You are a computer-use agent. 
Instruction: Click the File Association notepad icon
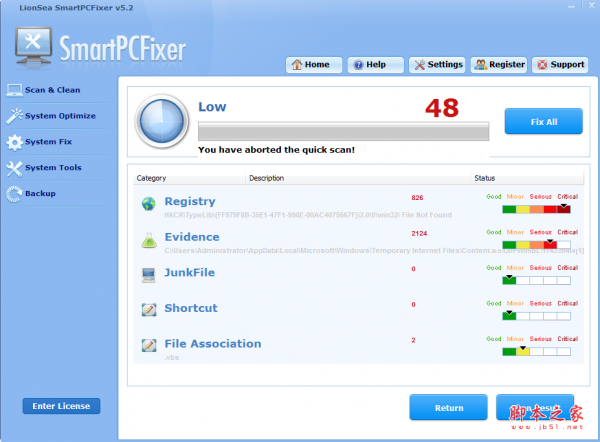point(149,345)
